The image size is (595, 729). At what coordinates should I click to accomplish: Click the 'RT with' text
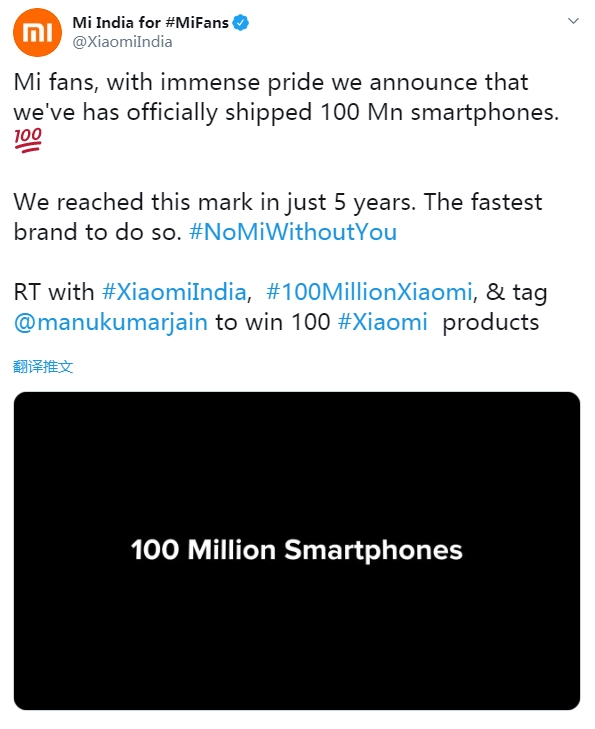point(54,292)
